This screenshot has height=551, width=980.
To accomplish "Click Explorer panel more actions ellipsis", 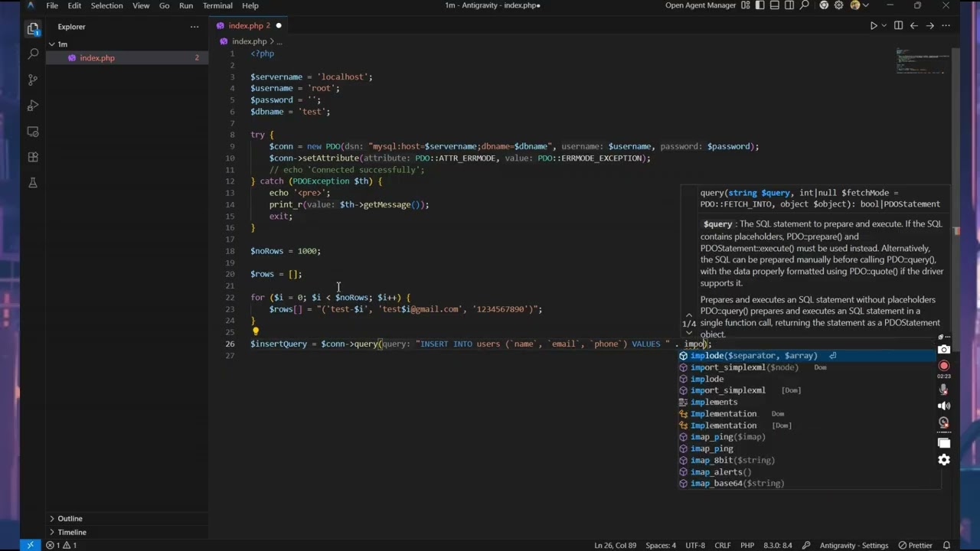I will [x=194, y=27].
